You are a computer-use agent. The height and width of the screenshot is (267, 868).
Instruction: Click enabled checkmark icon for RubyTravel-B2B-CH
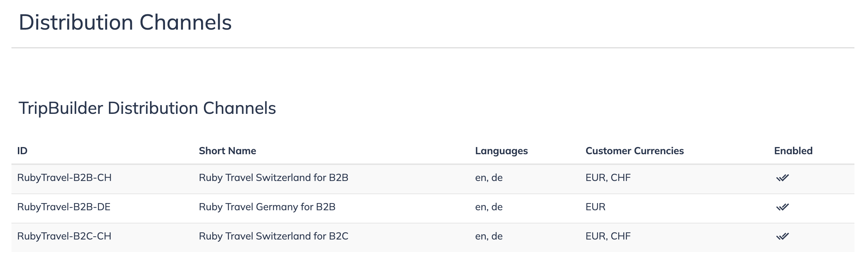(x=782, y=178)
